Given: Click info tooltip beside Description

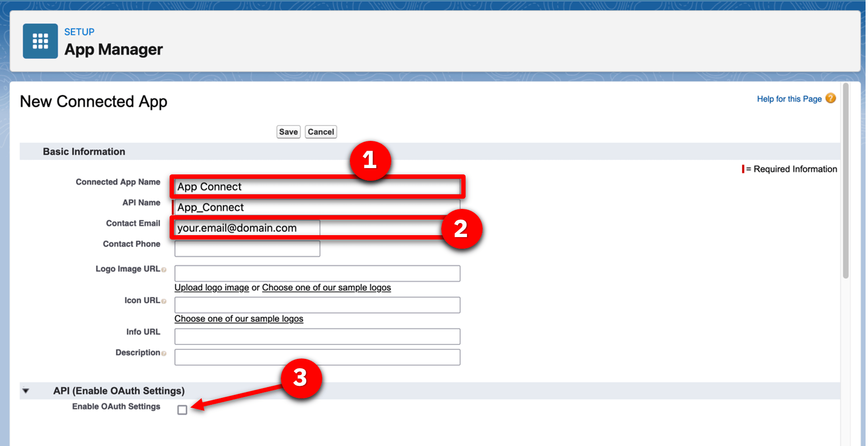Looking at the screenshot, I should pos(164,353).
